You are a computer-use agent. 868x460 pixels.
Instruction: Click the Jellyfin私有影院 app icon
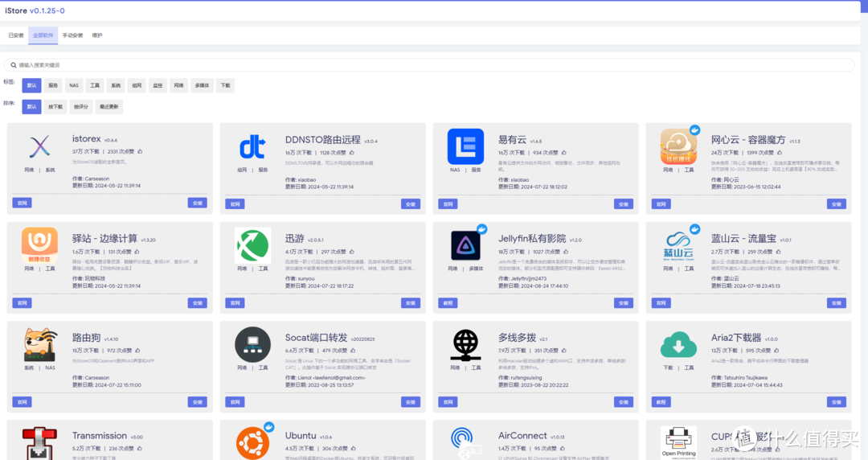465,245
